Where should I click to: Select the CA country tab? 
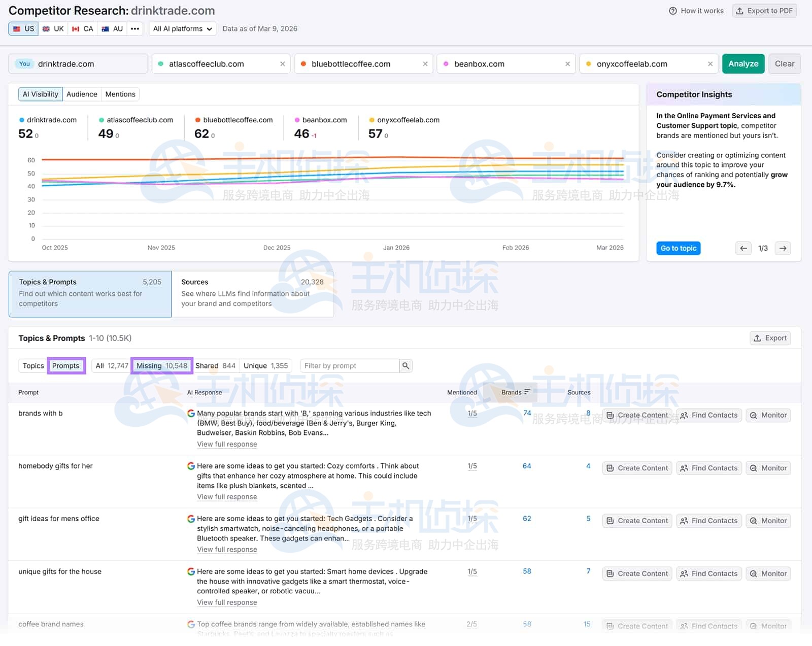click(83, 29)
